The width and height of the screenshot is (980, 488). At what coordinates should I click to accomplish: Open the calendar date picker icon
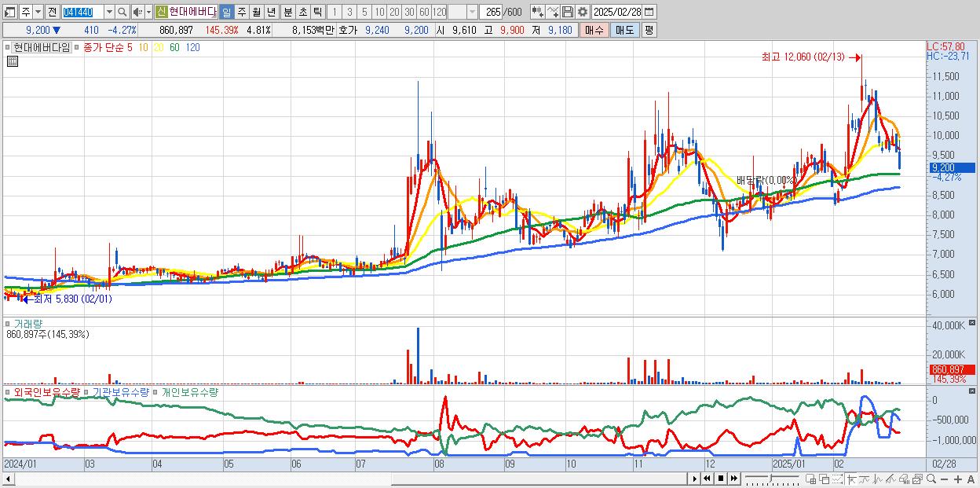pyautogui.click(x=649, y=12)
